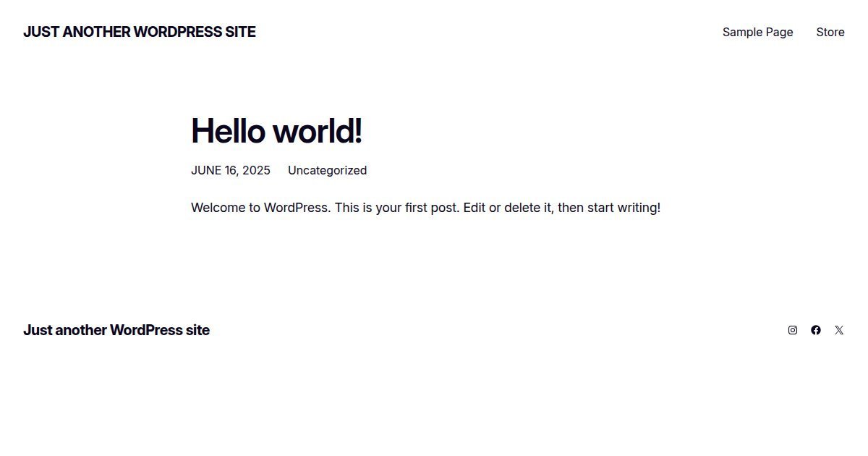
Task: Open the Sample Page menu item
Action: tap(757, 32)
